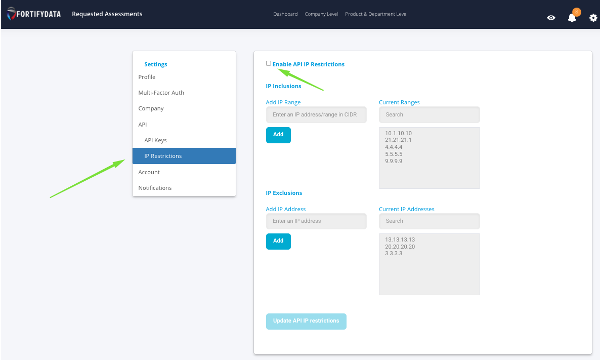Select 4.4.4.4 in Current Ranges
The width and height of the screenshot is (600, 360).
click(x=393, y=147)
